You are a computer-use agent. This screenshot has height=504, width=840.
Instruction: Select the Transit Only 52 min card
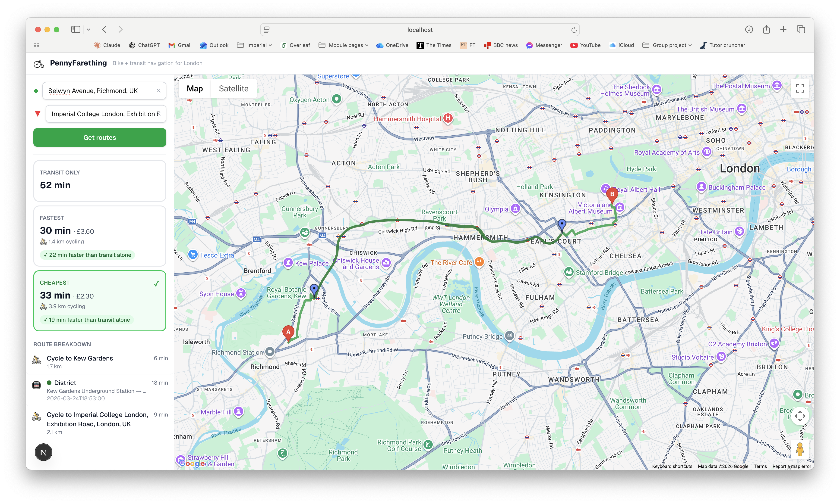[100, 181]
